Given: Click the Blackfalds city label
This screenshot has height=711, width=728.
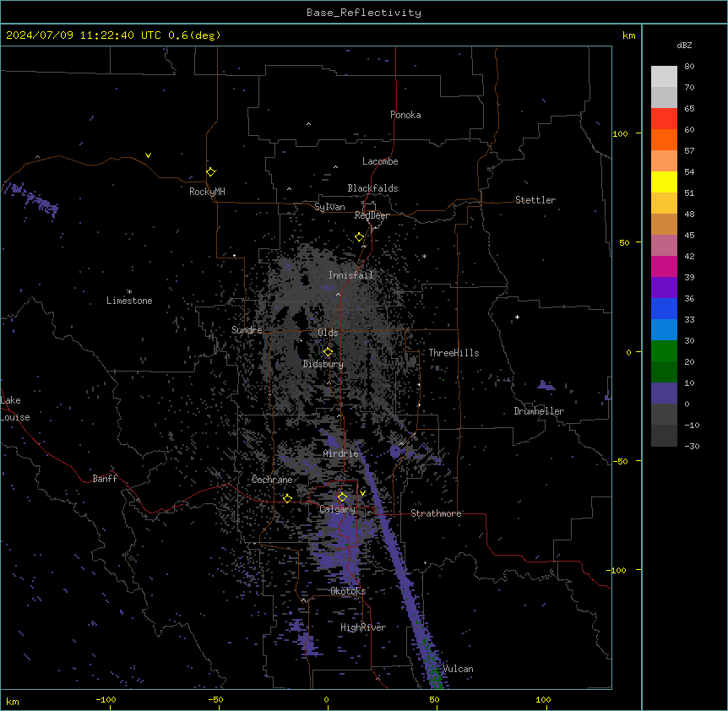Looking at the screenshot, I should pyautogui.click(x=372, y=188).
